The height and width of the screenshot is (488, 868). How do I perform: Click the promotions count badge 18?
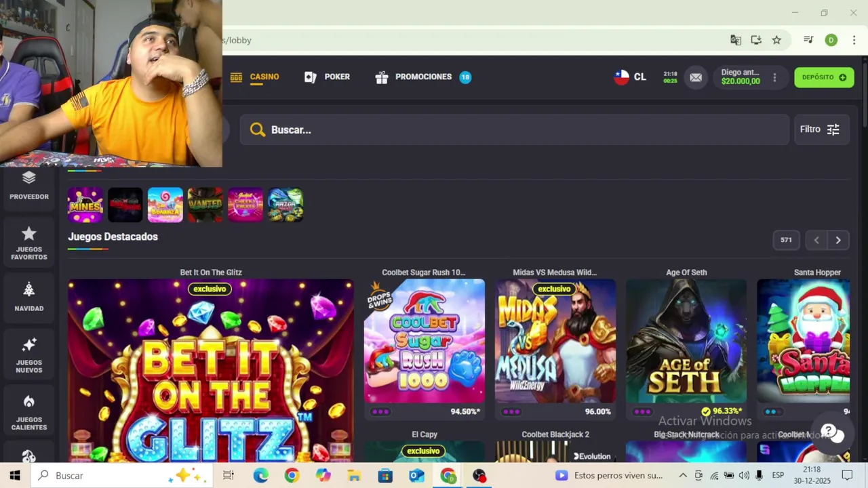[x=465, y=77]
